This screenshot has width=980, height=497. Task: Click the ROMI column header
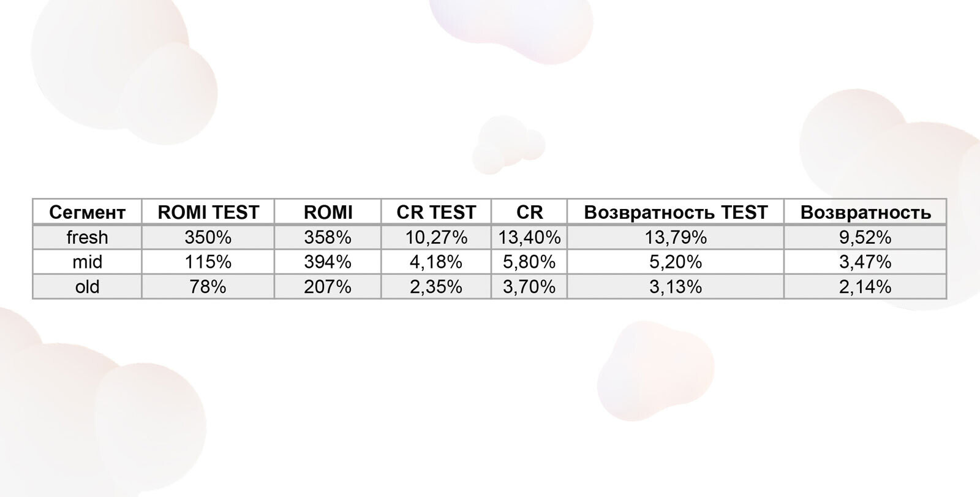click(328, 212)
